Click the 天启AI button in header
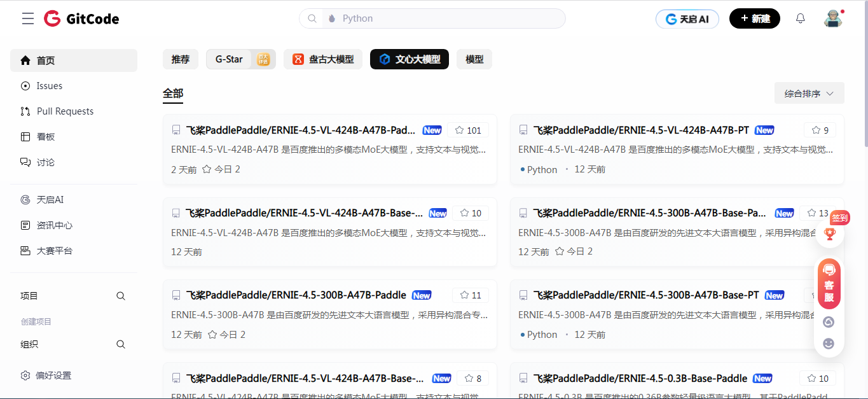This screenshot has height=399, width=868. [x=687, y=19]
